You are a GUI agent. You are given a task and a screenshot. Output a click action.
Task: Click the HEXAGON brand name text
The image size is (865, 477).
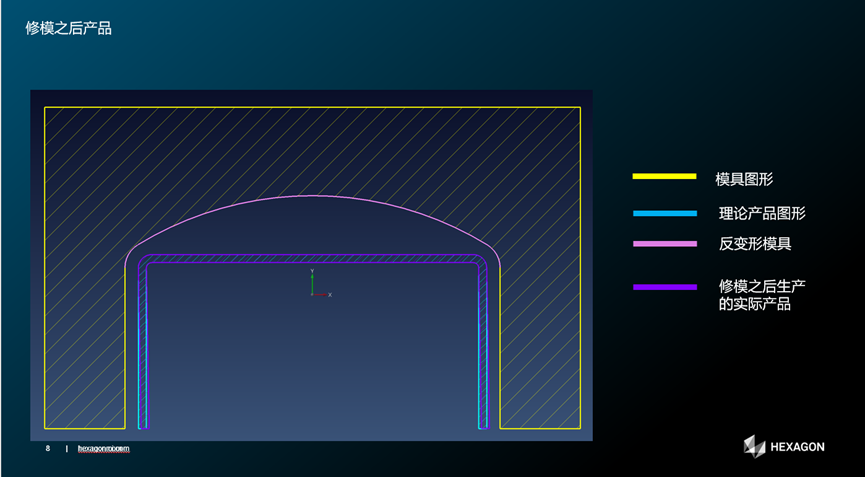pyautogui.click(x=798, y=447)
